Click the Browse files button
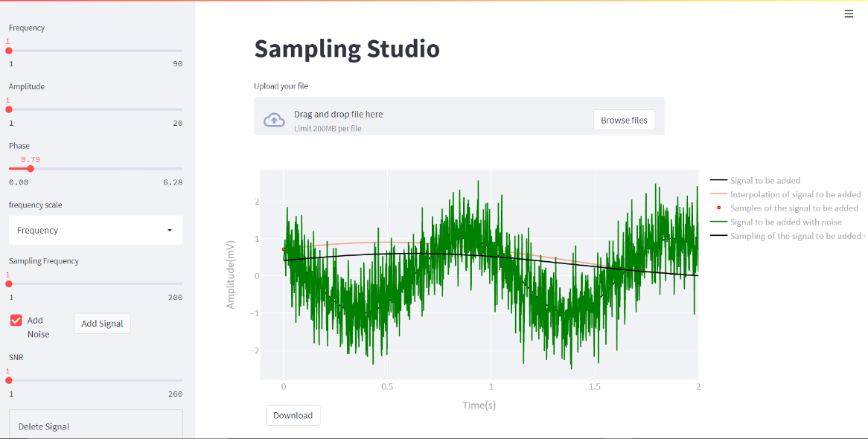 coord(624,119)
